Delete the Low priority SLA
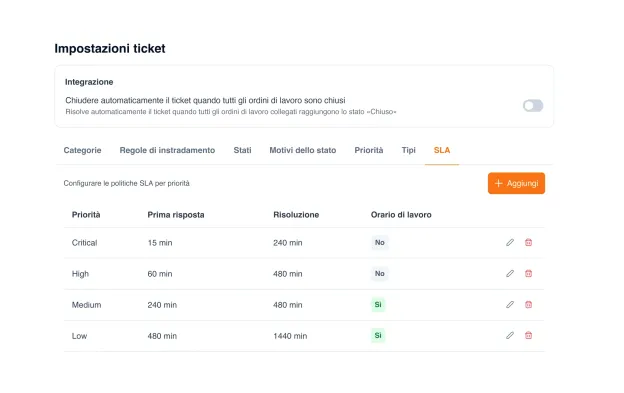 click(x=528, y=335)
